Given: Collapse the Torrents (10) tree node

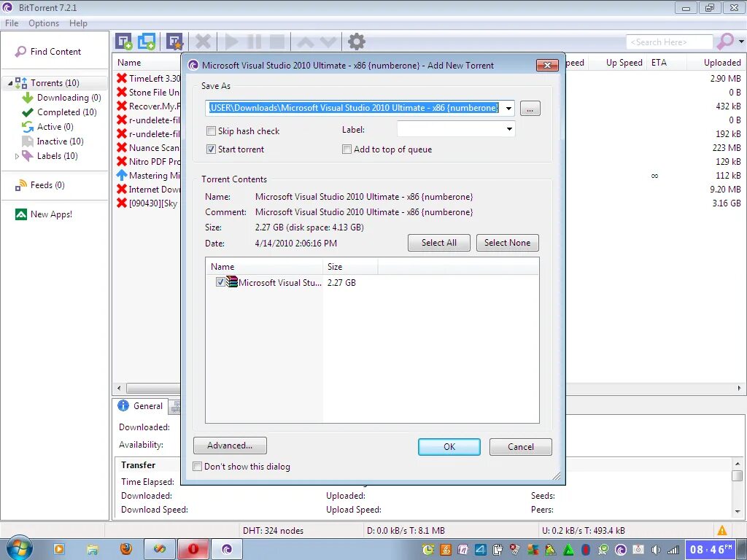Looking at the screenshot, I should point(10,83).
